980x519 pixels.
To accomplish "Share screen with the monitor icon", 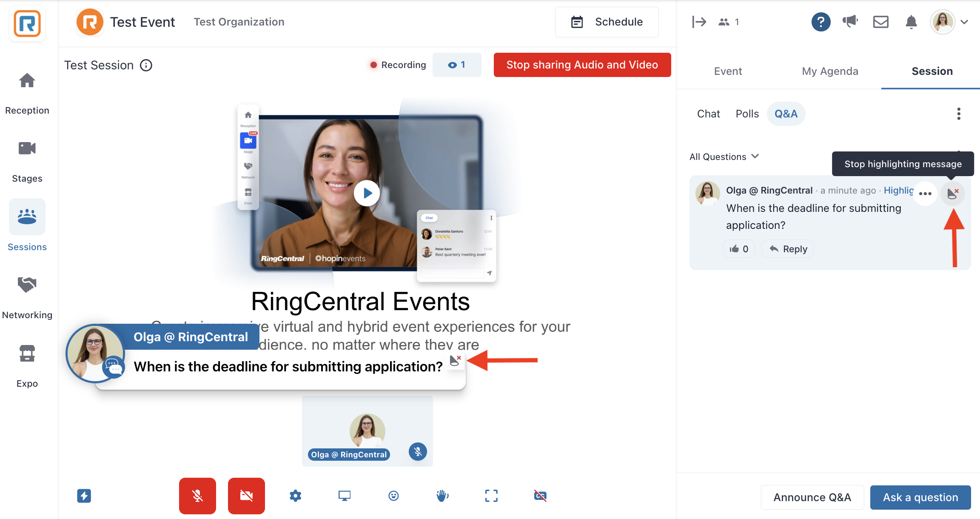I will tap(344, 496).
